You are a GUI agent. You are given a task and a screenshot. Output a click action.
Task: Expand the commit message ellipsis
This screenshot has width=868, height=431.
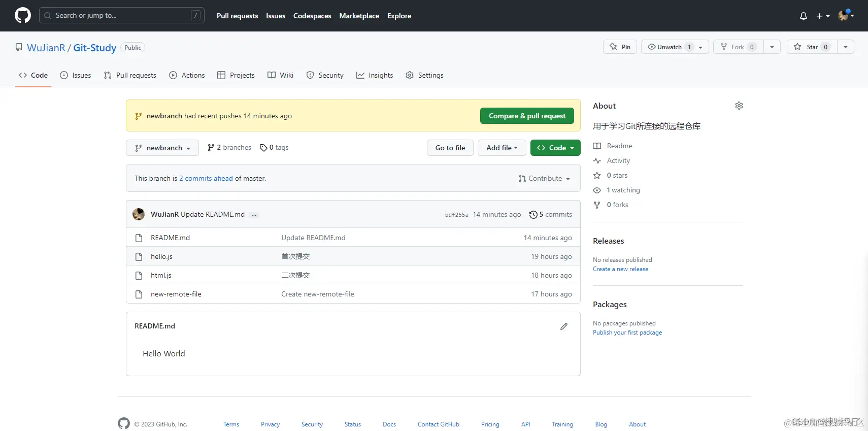[x=254, y=215]
